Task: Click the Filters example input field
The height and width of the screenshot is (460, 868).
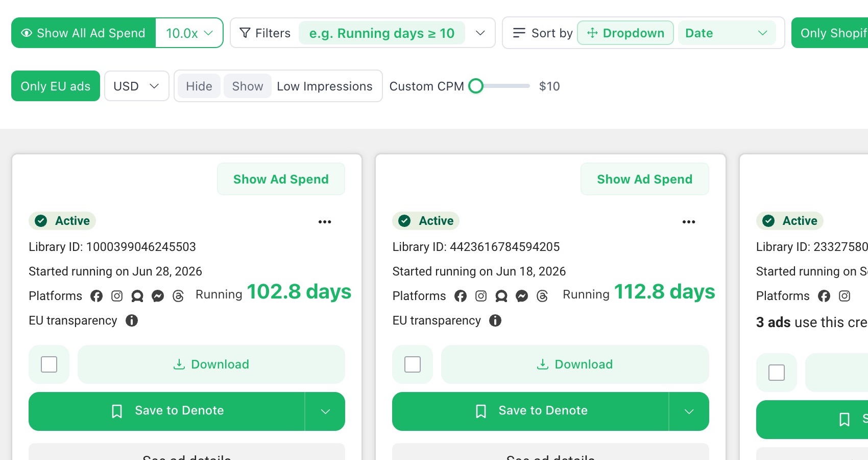Action: [382, 33]
